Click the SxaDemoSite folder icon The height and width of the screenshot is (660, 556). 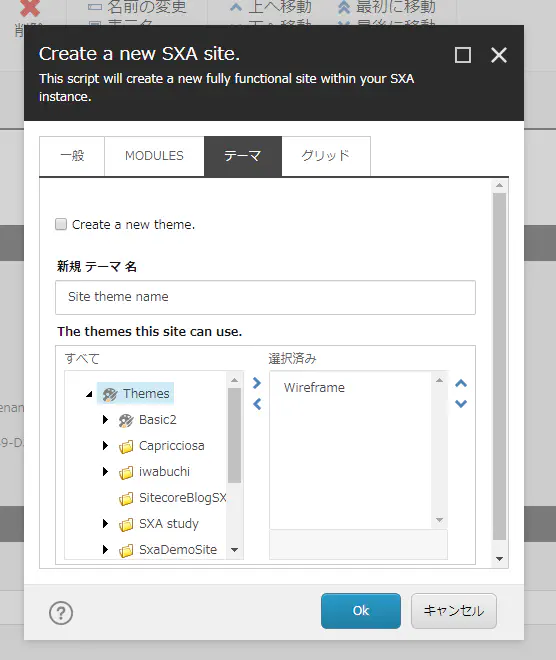tap(126, 551)
